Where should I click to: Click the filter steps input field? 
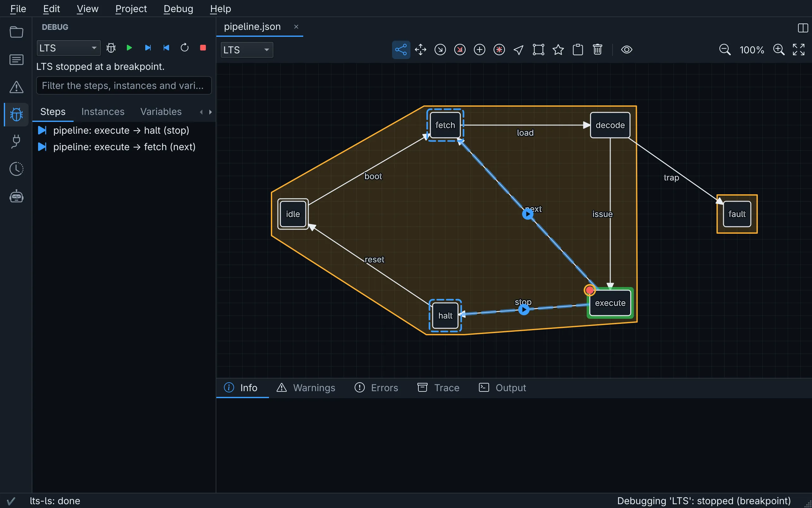[124, 85]
